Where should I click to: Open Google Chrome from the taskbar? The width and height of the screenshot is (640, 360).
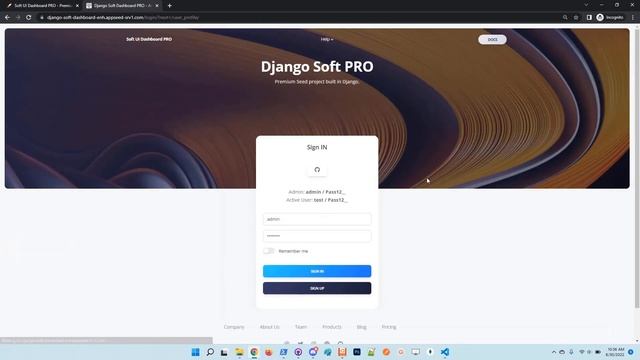(x=254, y=352)
